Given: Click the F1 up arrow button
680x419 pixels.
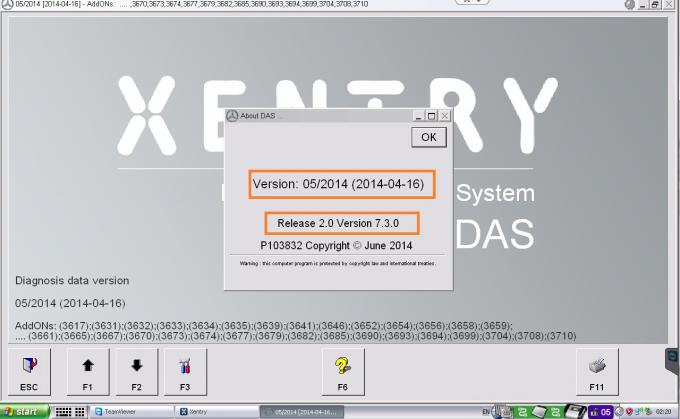Looking at the screenshot, I should pos(88,372).
